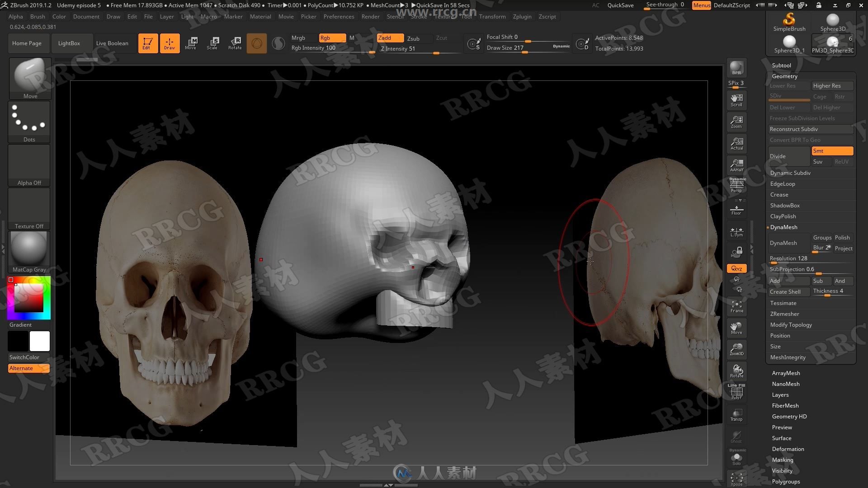Toggle Solo mode icon
The image size is (868, 488).
[736, 457]
